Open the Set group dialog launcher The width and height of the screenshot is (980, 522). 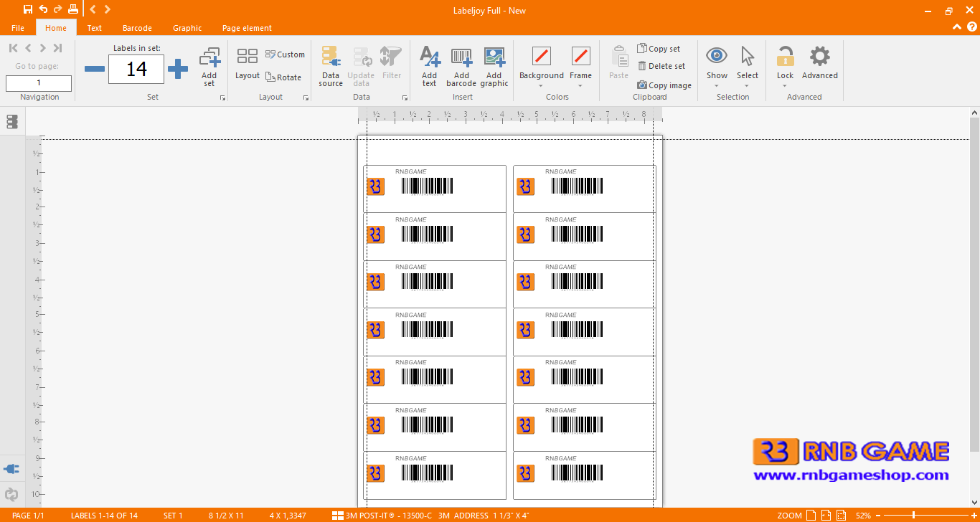(x=222, y=98)
